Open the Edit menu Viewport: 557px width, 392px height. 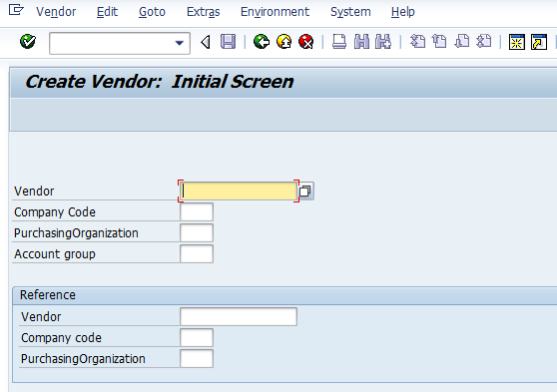107,12
